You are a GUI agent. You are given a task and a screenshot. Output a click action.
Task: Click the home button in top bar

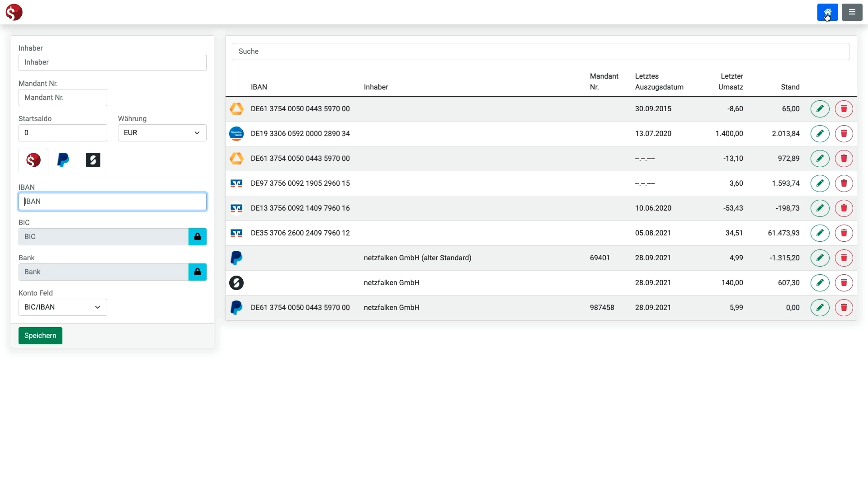[x=827, y=12]
